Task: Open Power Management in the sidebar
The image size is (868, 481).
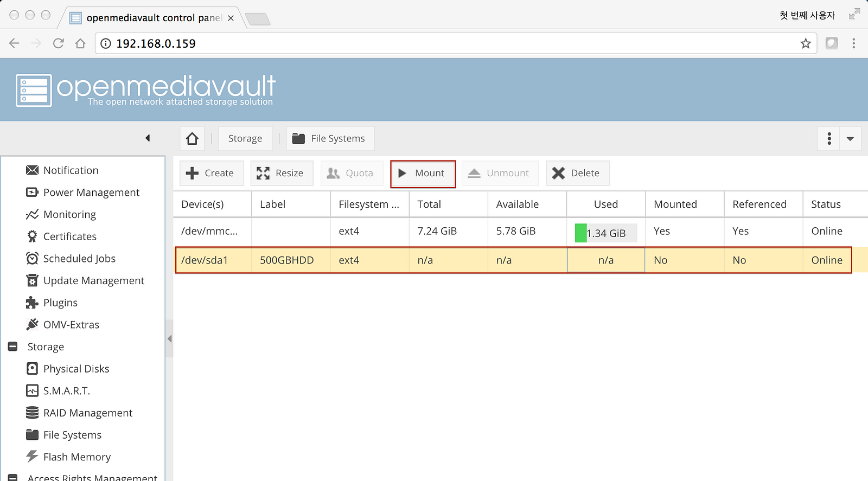Action: 83,193
